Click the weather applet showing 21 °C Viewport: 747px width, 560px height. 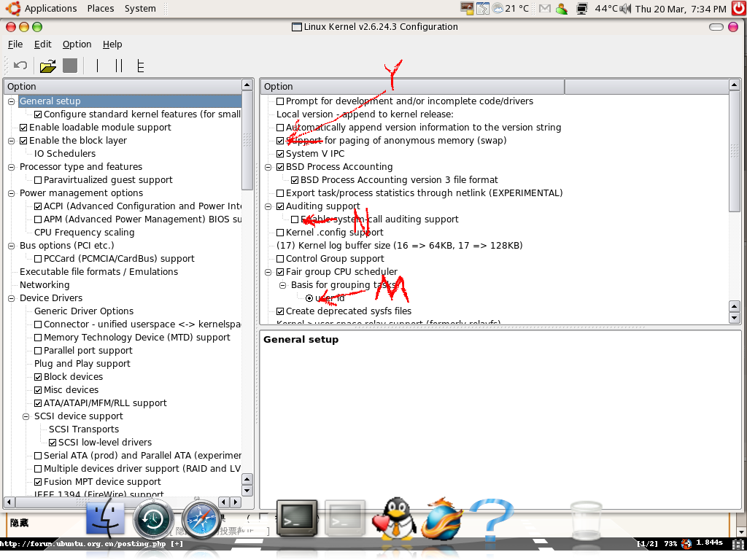pos(511,9)
